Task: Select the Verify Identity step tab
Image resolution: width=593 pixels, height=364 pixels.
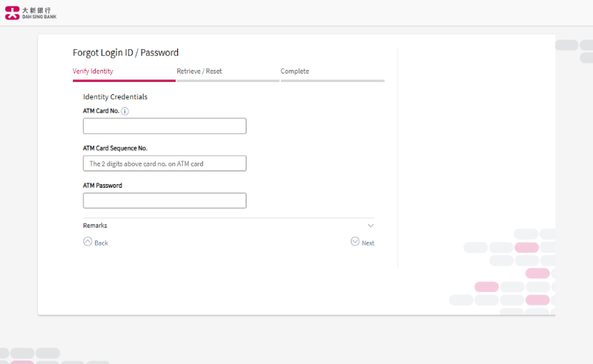Action: click(93, 71)
